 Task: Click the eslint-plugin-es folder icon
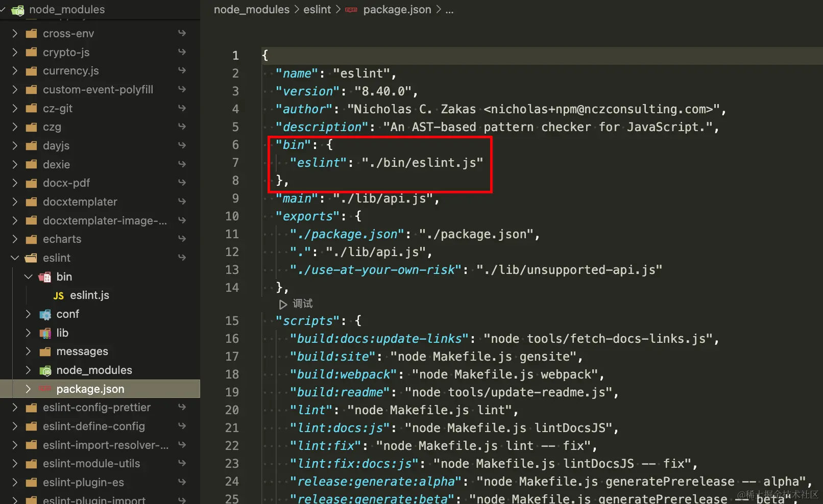point(32,483)
